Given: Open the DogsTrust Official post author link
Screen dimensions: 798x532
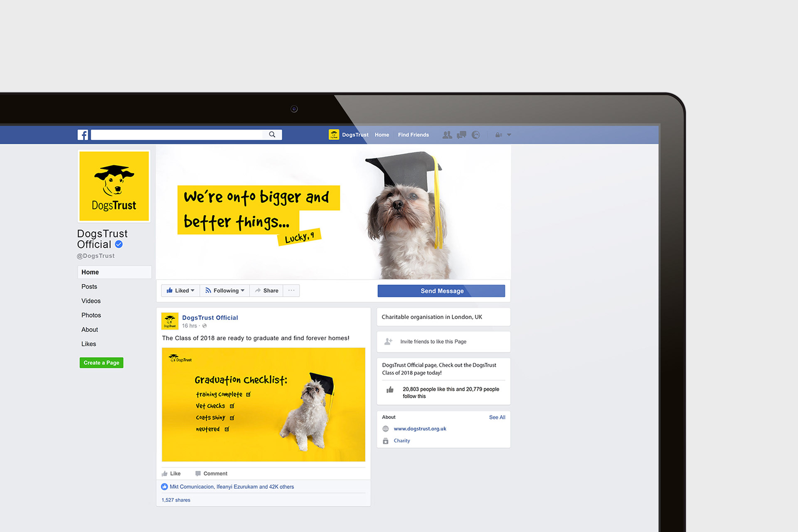Looking at the screenshot, I should pos(210,318).
